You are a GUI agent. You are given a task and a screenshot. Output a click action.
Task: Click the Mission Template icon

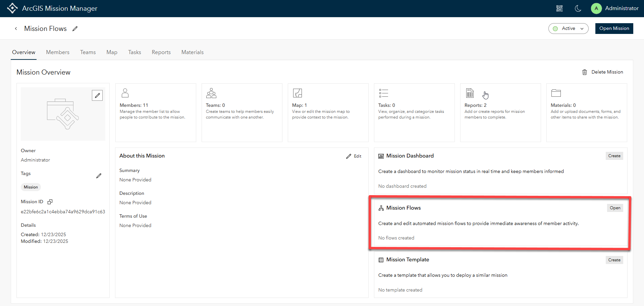coord(381,260)
